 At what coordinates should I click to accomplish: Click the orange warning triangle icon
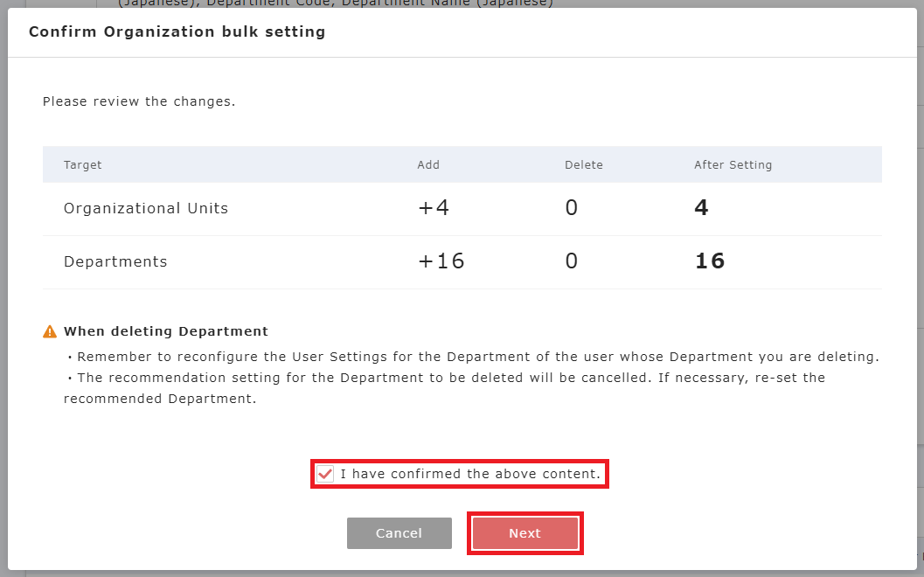tap(50, 332)
